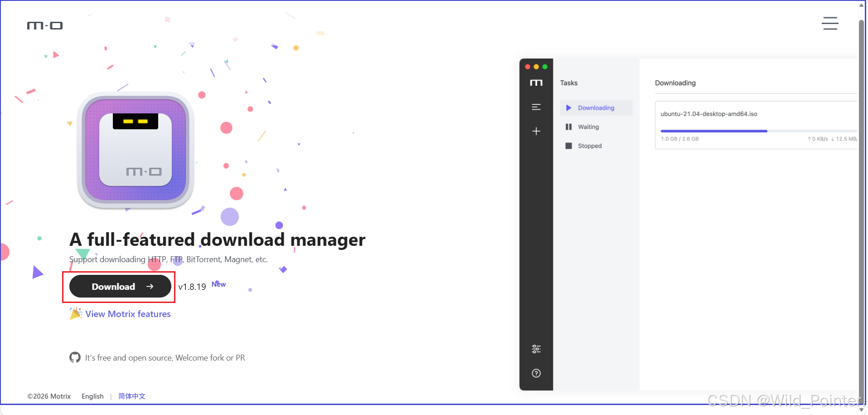The image size is (868, 415).
Task: Click the Motrix app icon illustration
Action: [136, 150]
